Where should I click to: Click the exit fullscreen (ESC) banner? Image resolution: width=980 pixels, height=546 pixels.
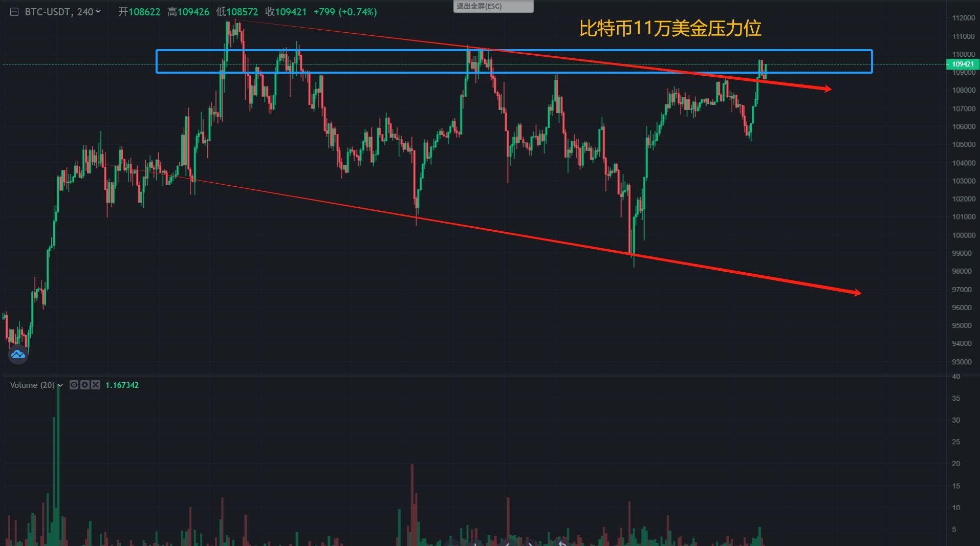pos(493,6)
